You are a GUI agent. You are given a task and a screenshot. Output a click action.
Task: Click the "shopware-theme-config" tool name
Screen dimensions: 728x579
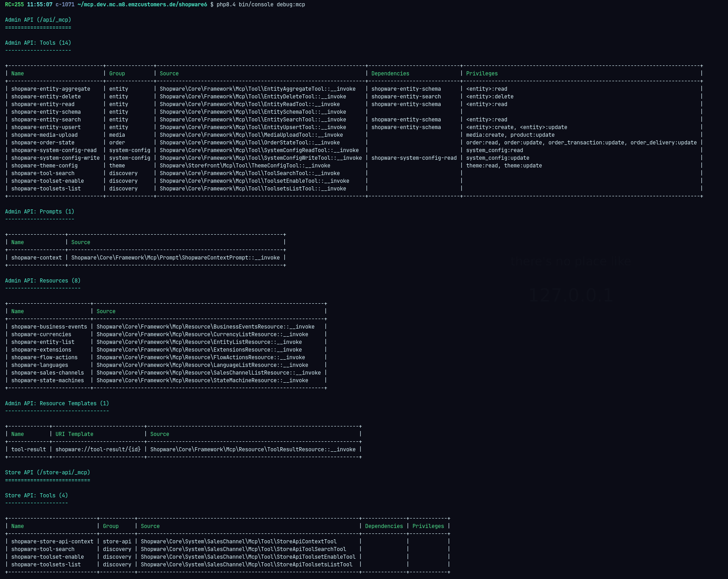[44, 166]
